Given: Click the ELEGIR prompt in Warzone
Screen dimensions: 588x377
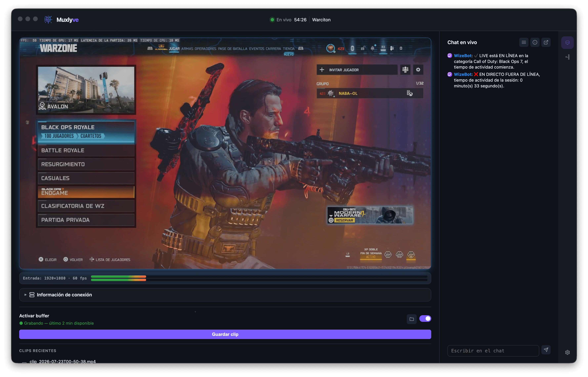Looking at the screenshot, I should (x=47, y=260).
